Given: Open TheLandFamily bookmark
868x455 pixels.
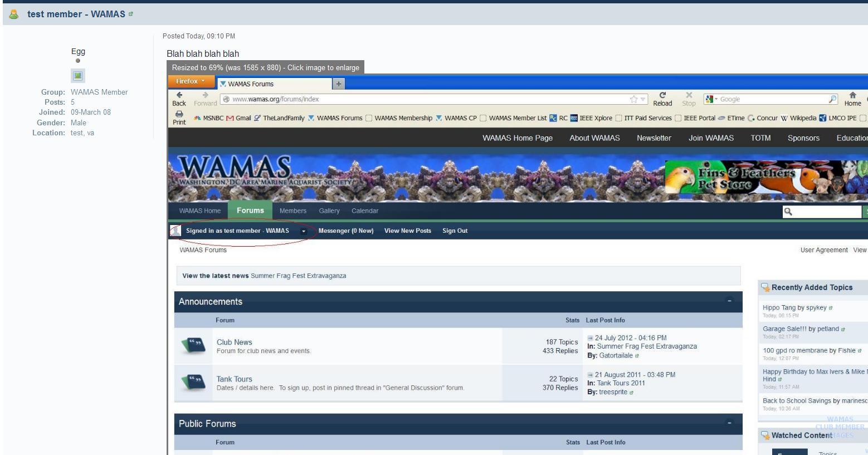Looking at the screenshot, I should (279, 118).
